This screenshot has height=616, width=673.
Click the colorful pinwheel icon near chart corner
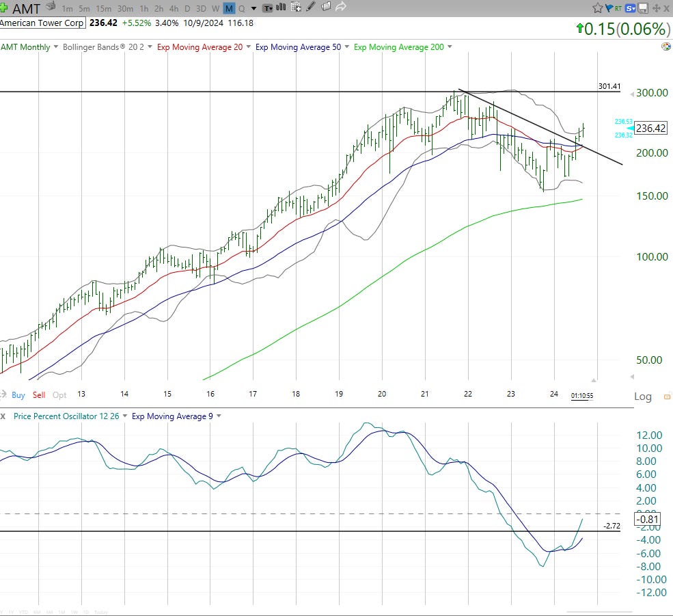(x=666, y=46)
